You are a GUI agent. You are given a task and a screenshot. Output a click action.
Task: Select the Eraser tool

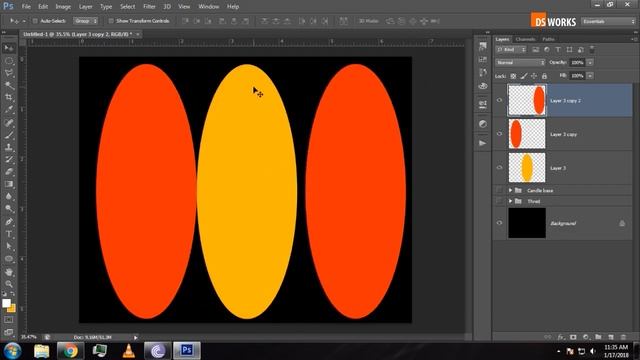pos(9,172)
